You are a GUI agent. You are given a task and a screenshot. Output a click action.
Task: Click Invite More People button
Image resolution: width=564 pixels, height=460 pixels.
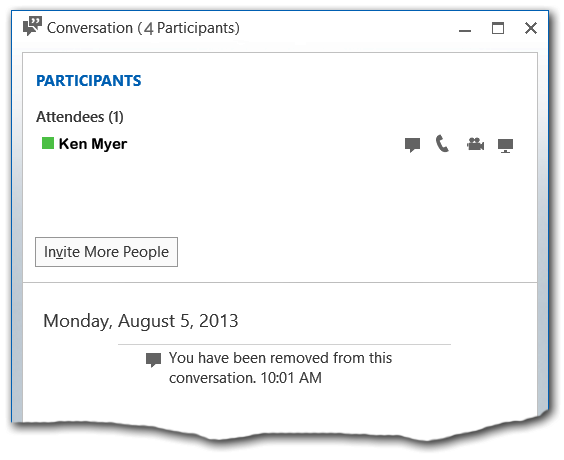click(x=106, y=252)
